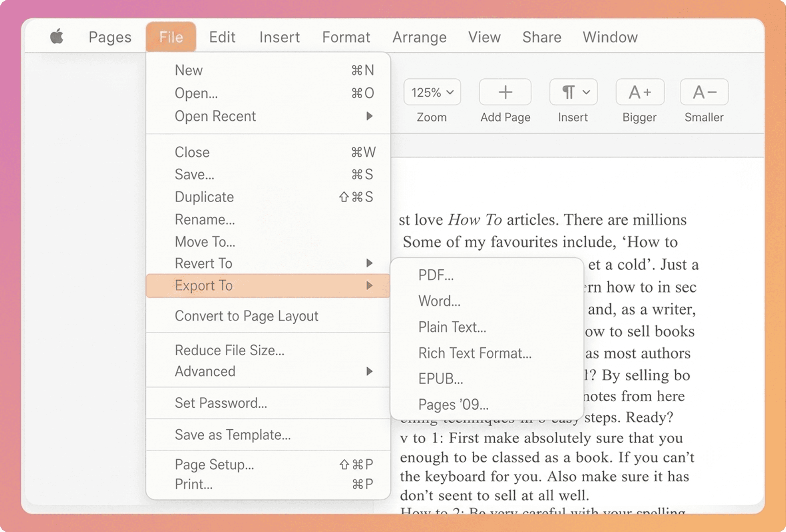Export to Pages '09… format
This screenshot has width=786, height=532.
[487, 404]
